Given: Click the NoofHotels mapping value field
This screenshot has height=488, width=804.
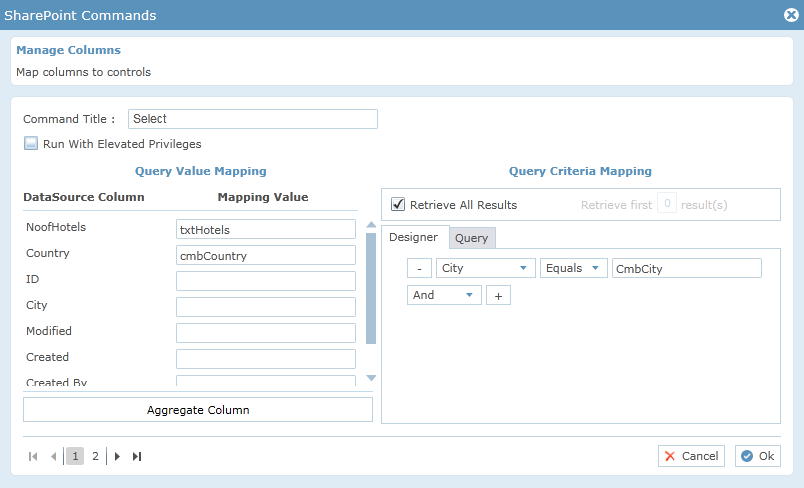Looking at the screenshot, I should click(x=266, y=229).
